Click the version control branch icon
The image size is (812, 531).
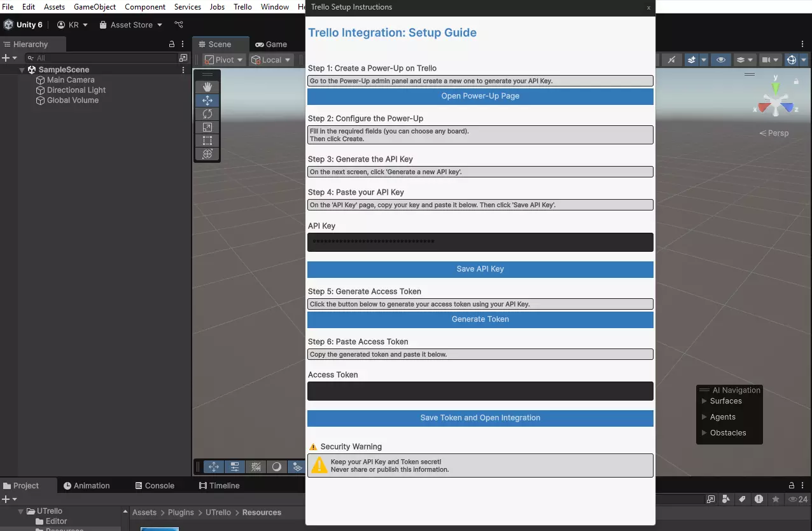click(179, 25)
